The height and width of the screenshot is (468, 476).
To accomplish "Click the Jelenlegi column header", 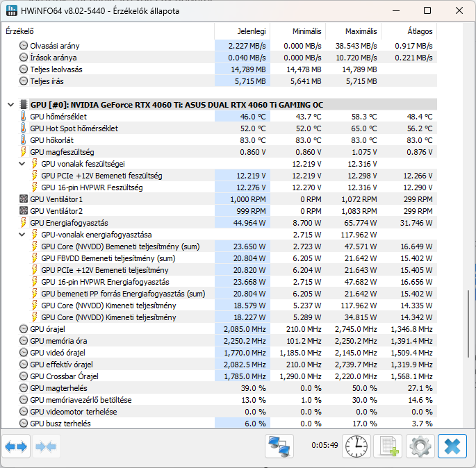I will pyautogui.click(x=242, y=31).
